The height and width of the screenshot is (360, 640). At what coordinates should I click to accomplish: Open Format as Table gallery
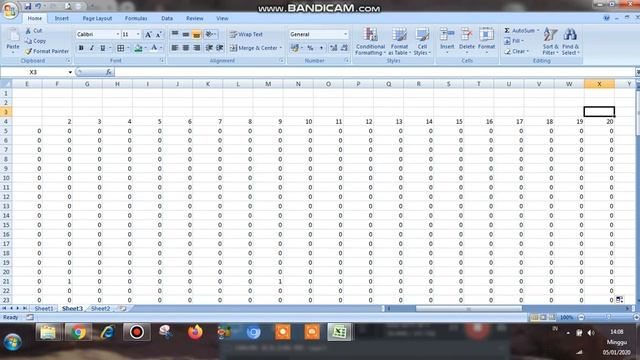399,41
